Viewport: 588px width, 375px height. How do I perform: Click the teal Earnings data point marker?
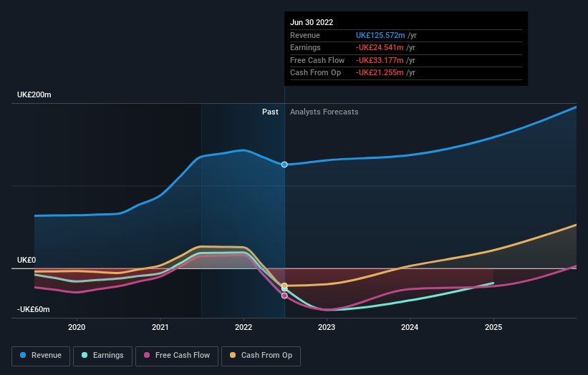pyautogui.click(x=284, y=289)
